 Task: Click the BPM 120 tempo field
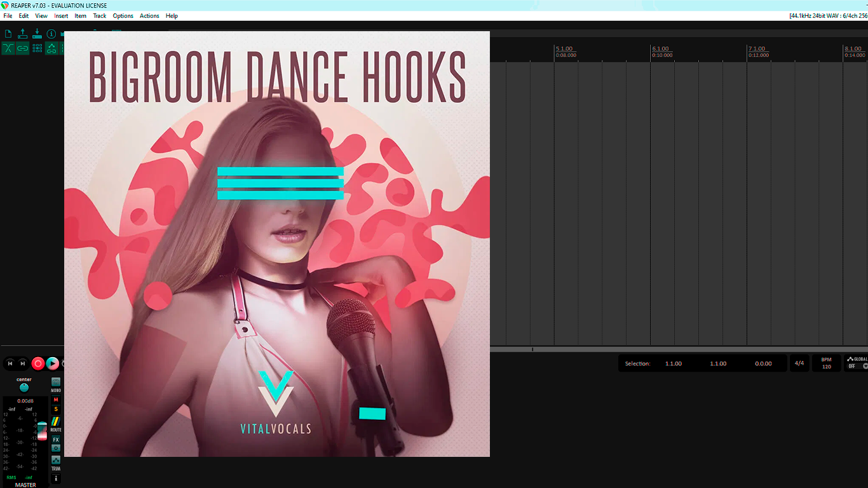click(x=827, y=363)
